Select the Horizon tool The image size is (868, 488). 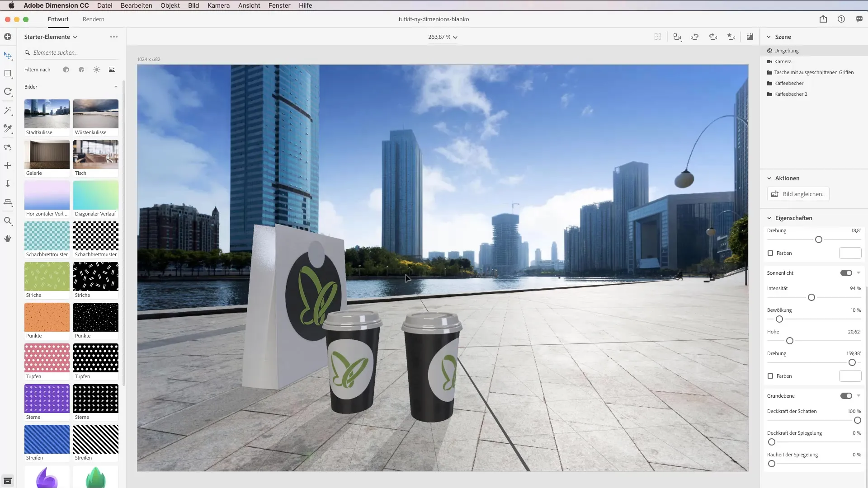coord(8,202)
